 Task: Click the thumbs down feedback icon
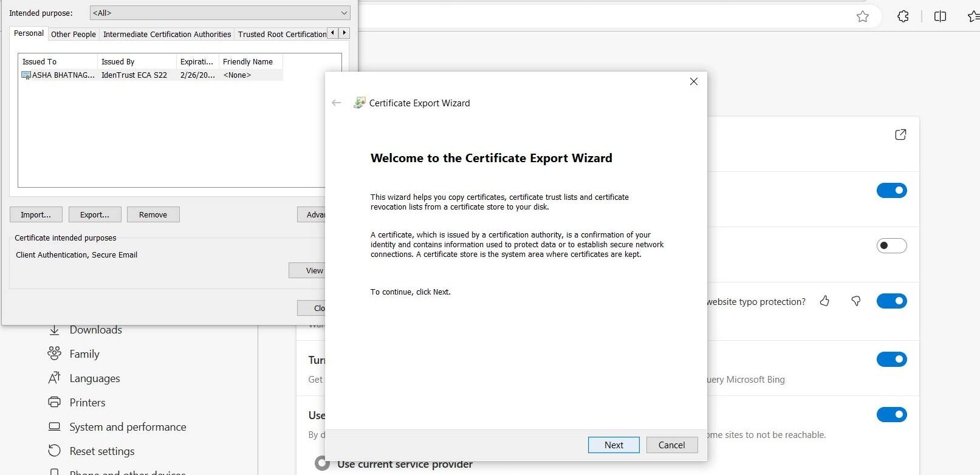point(856,301)
